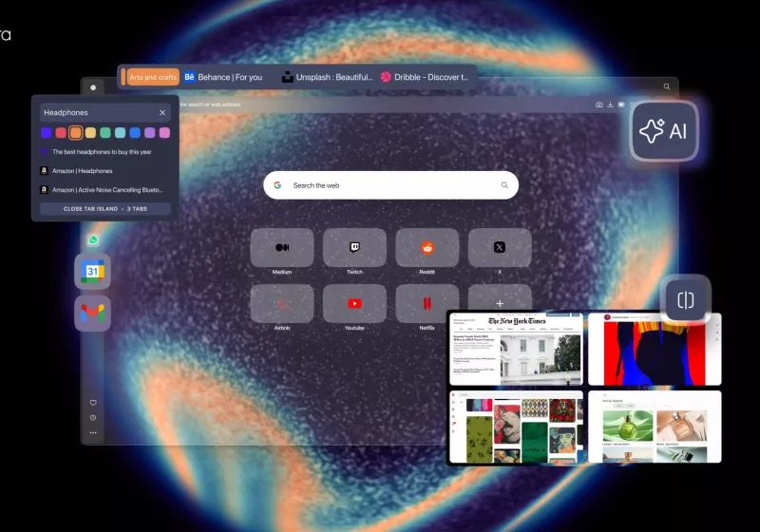
Task: Click the Google Search the web field
Action: point(390,185)
